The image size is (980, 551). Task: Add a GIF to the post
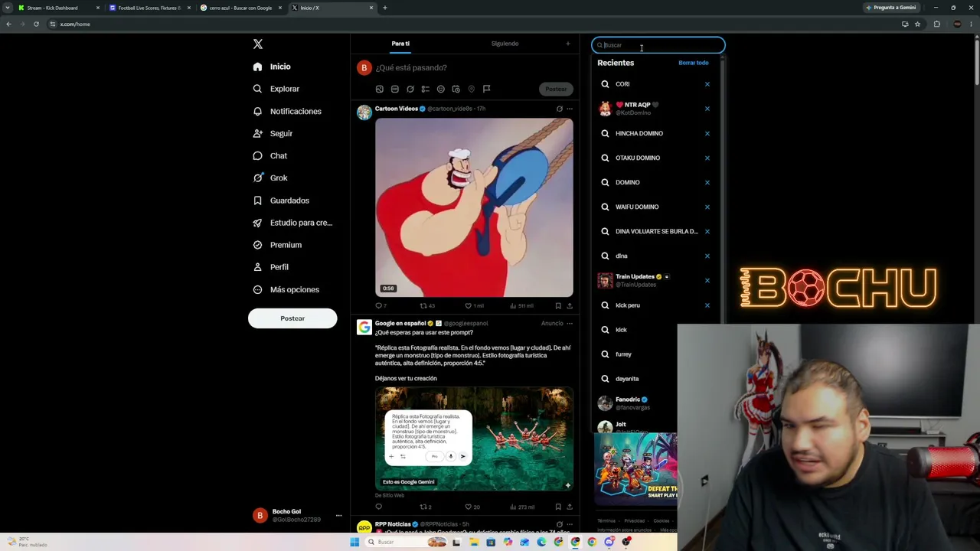[x=395, y=89]
